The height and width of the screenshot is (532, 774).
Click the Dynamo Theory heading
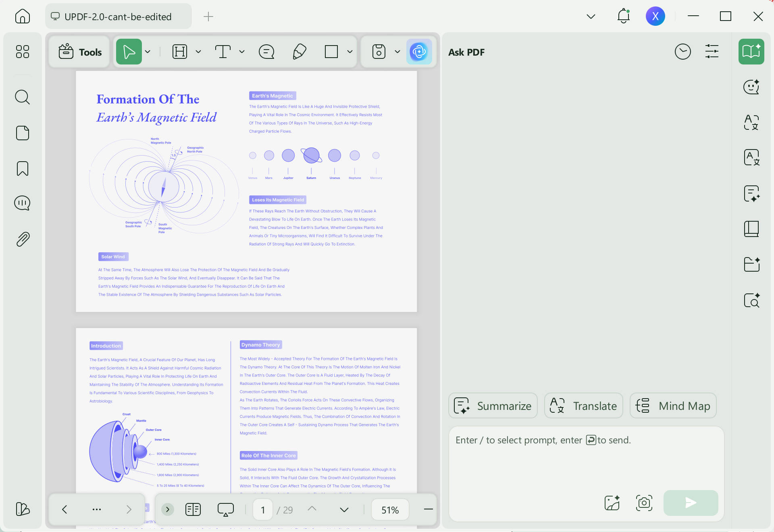point(260,345)
